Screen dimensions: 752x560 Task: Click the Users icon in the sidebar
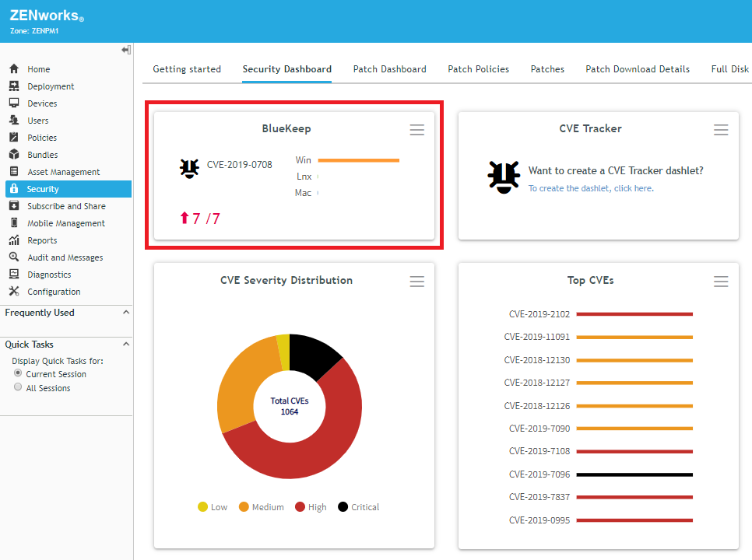point(14,121)
